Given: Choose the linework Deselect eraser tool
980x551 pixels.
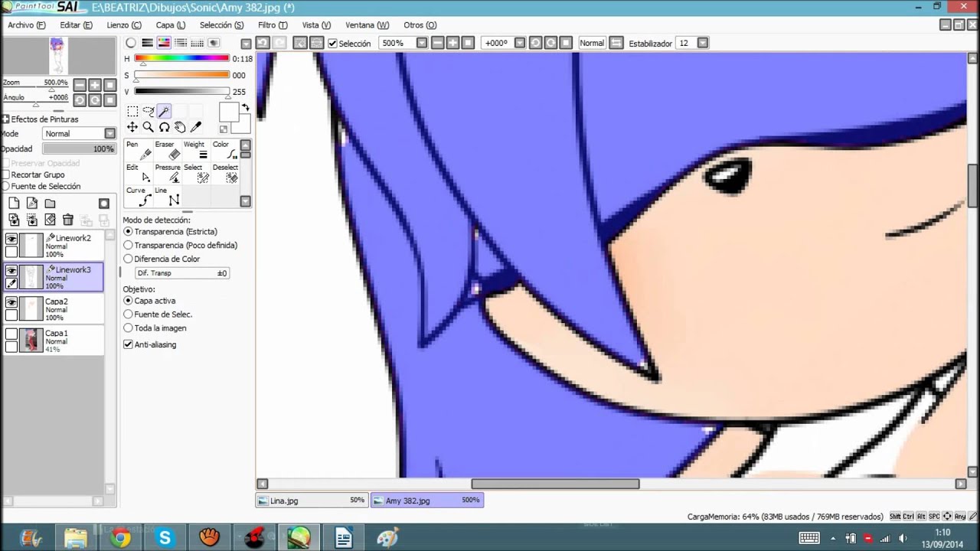Looking at the screenshot, I should coord(226,174).
